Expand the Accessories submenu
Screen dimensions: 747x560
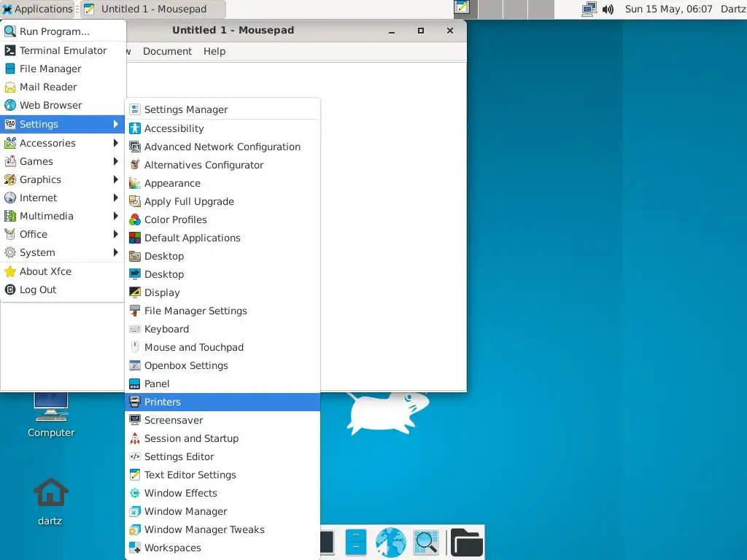tap(63, 143)
